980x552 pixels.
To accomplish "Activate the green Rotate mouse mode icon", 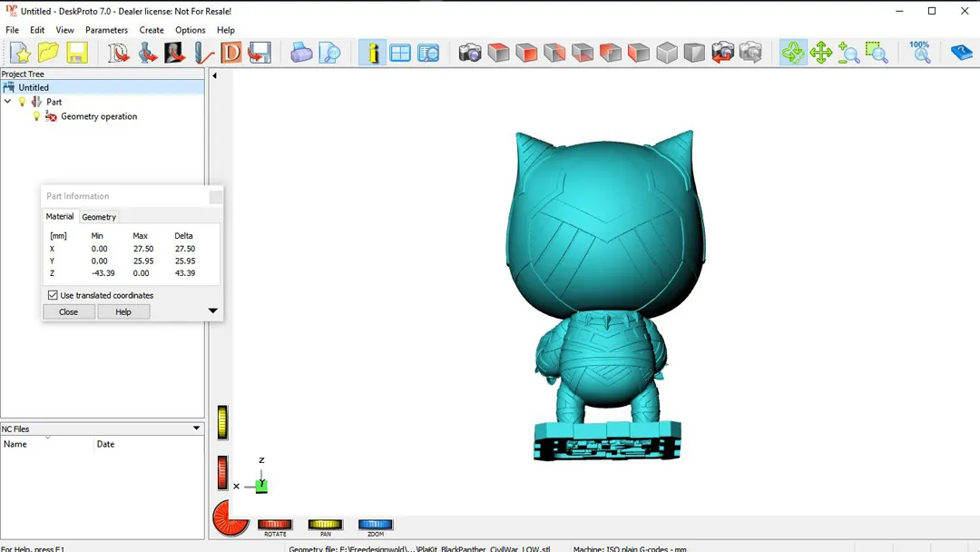I will (x=793, y=54).
